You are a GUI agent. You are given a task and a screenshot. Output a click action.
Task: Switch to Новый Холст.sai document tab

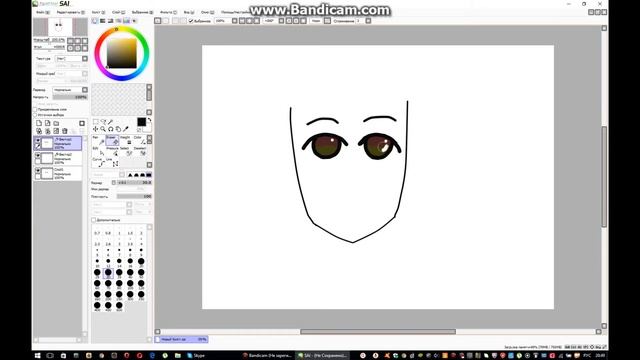pyautogui.click(x=181, y=339)
